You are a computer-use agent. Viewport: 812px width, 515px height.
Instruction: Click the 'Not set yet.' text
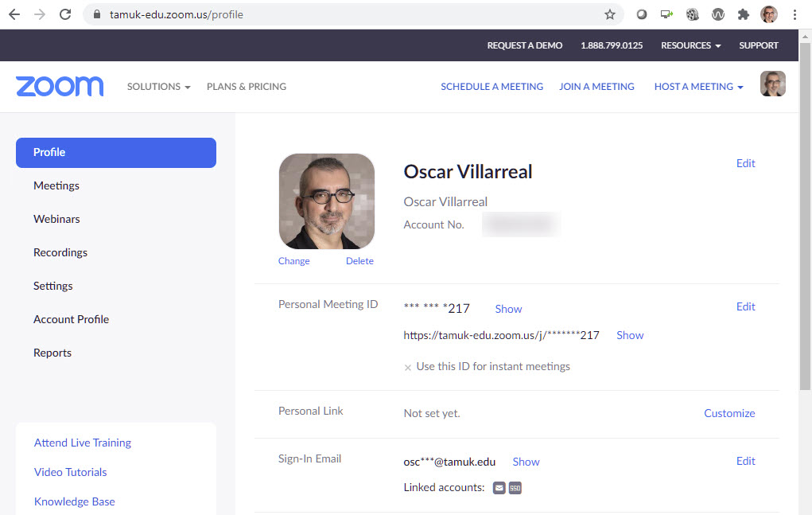coord(432,413)
